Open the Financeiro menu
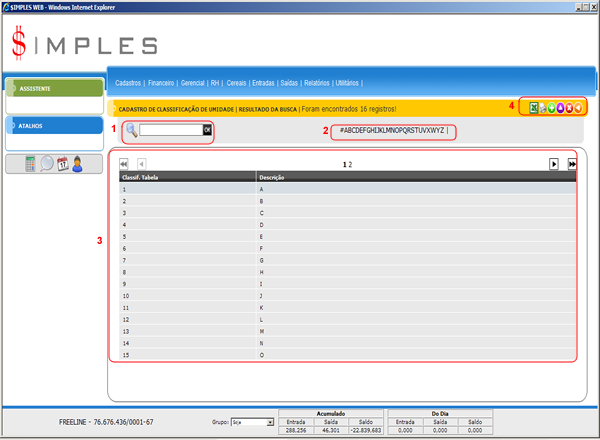 [163, 83]
